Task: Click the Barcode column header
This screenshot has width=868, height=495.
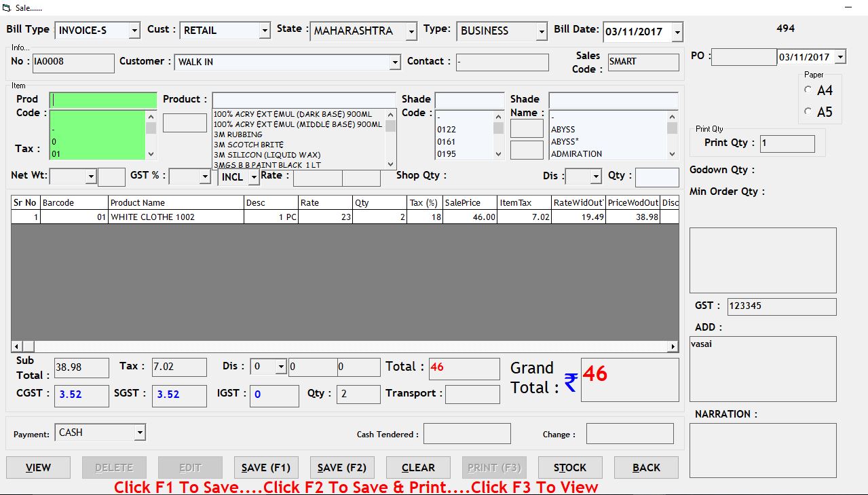Action: pyautogui.click(x=74, y=202)
